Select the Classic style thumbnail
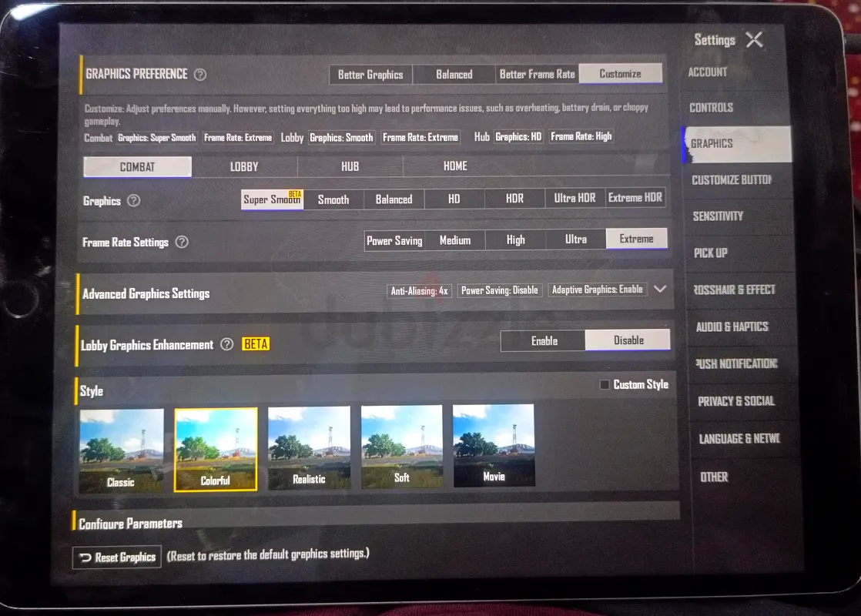This screenshot has width=861, height=616. pos(122,450)
